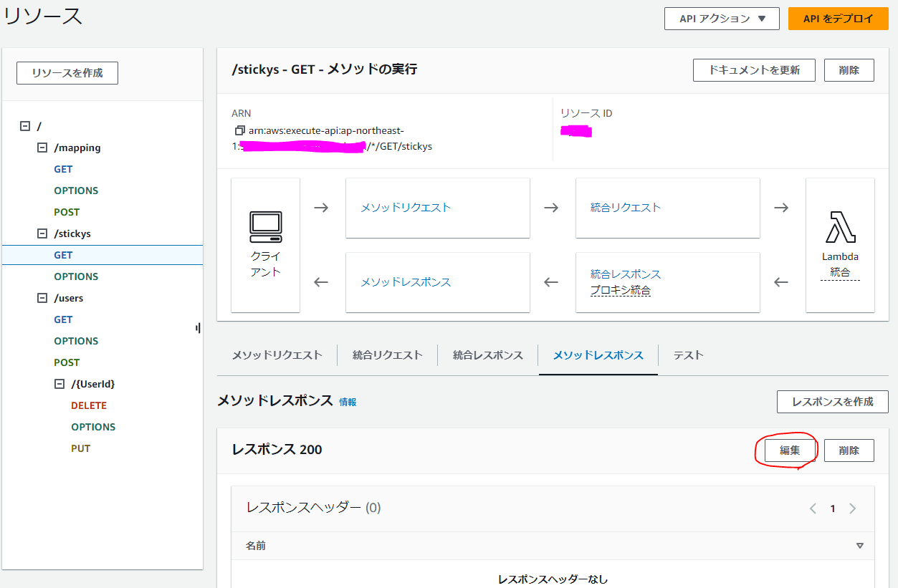Click the scrollbar handle in the resource panel
The width and height of the screenshot is (898, 588).
tap(198, 328)
